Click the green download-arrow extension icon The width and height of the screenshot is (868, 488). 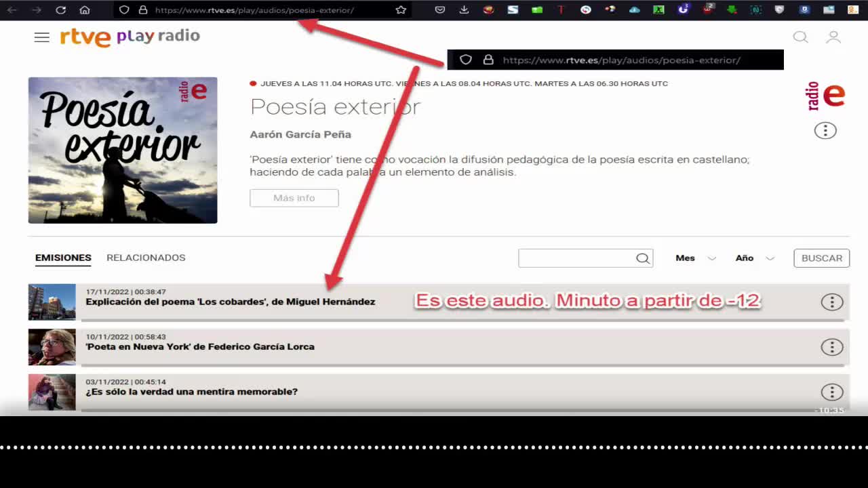[732, 10]
